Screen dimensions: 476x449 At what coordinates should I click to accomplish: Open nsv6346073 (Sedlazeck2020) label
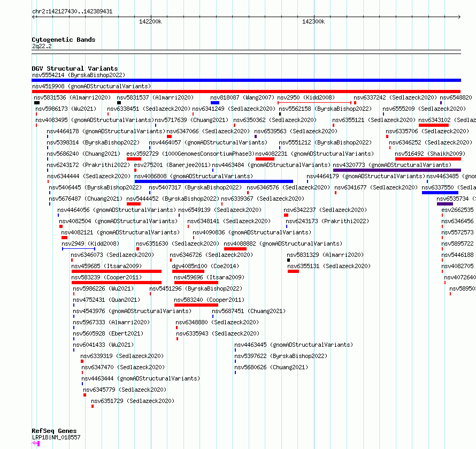coord(112,255)
